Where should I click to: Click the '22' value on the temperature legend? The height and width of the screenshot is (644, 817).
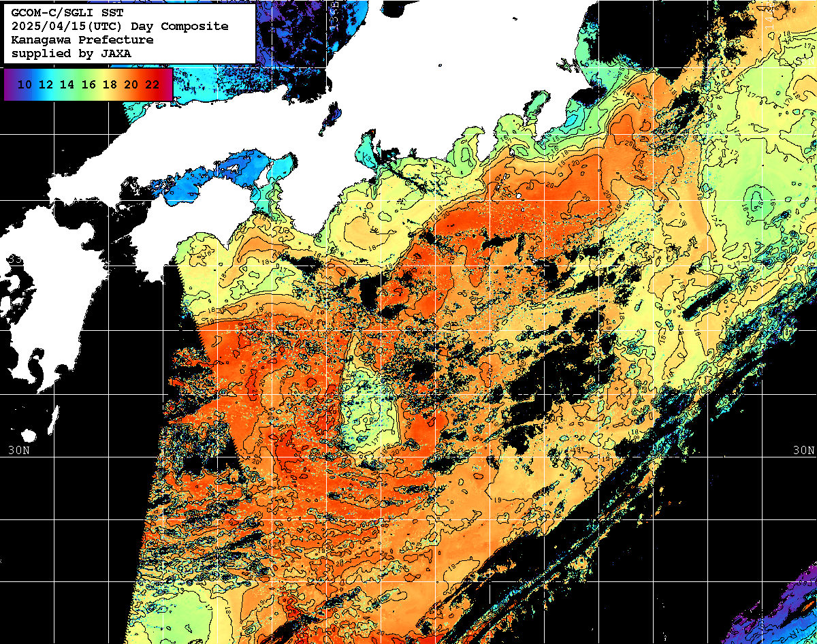(153, 84)
